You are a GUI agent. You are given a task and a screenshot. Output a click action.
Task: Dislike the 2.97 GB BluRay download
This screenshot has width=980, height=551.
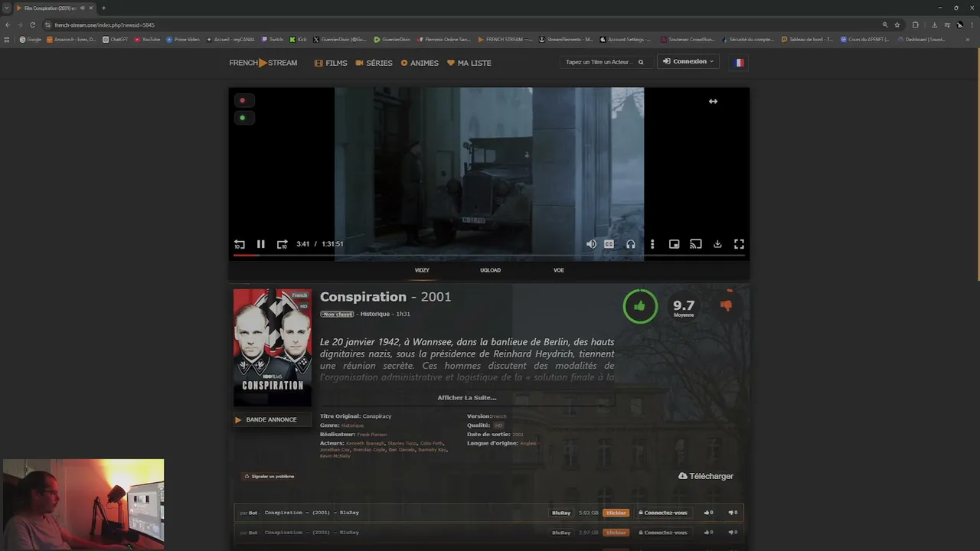point(733,533)
